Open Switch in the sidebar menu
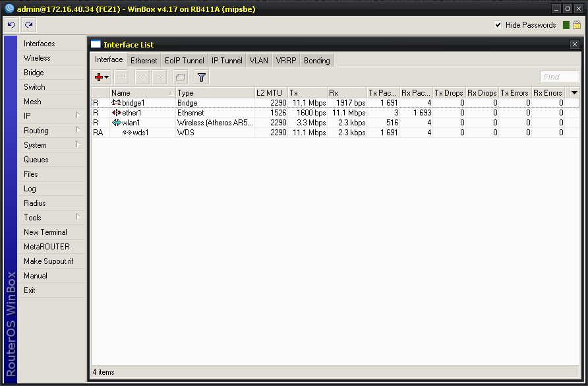 click(51, 87)
